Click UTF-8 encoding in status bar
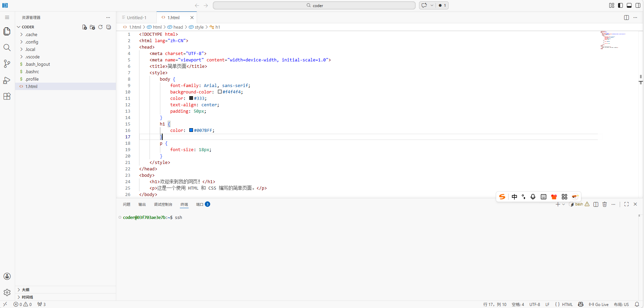 coord(535,304)
